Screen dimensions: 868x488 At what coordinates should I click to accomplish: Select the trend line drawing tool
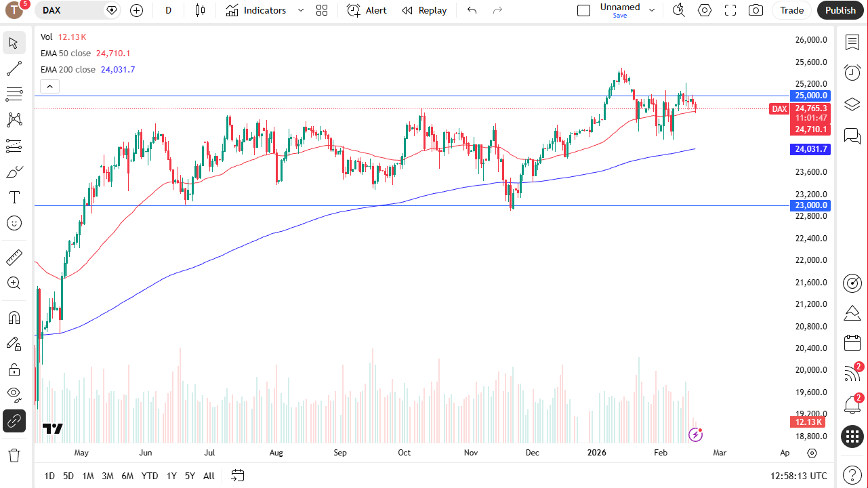click(x=14, y=68)
